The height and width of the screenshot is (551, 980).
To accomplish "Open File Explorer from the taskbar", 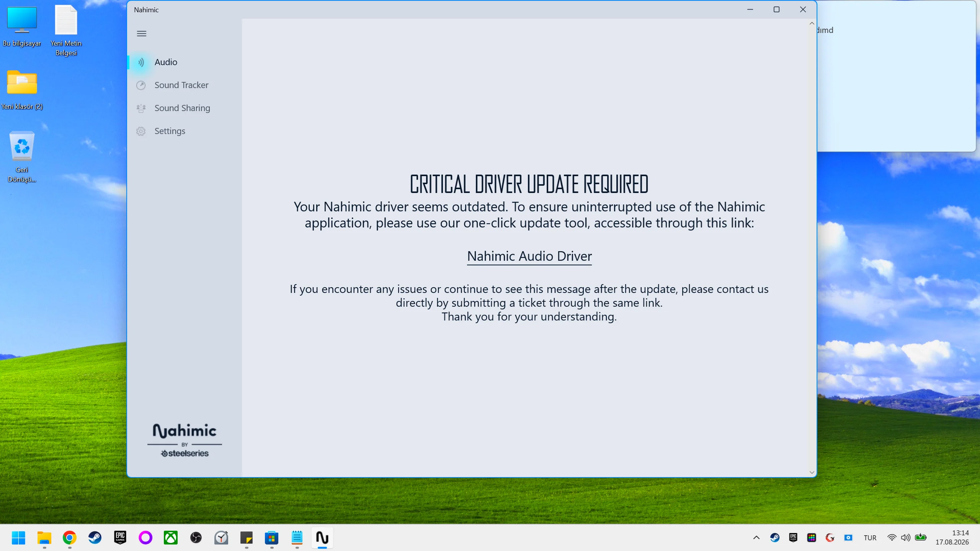I will tap(44, 538).
